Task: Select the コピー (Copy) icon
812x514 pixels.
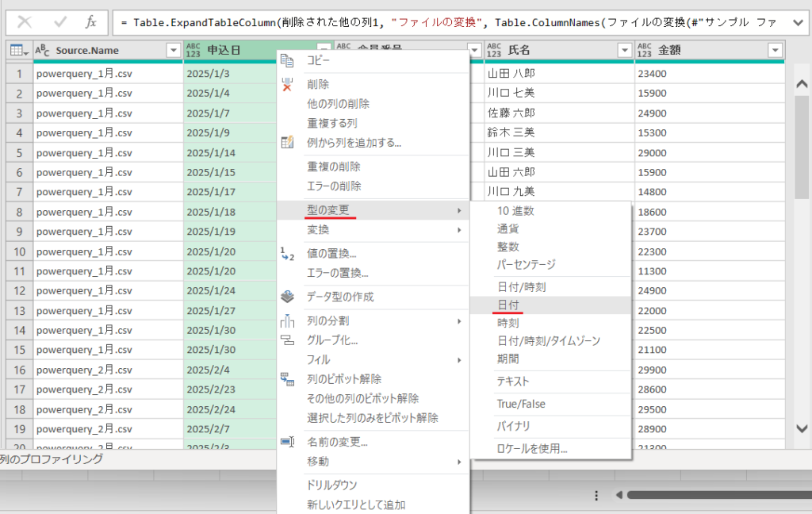Action: point(286,61)
